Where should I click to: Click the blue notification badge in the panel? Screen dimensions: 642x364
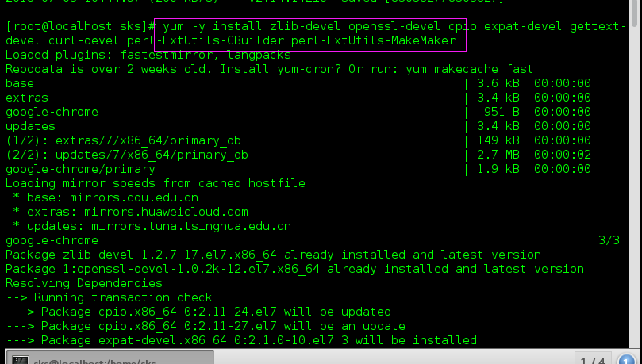point(626,359)
